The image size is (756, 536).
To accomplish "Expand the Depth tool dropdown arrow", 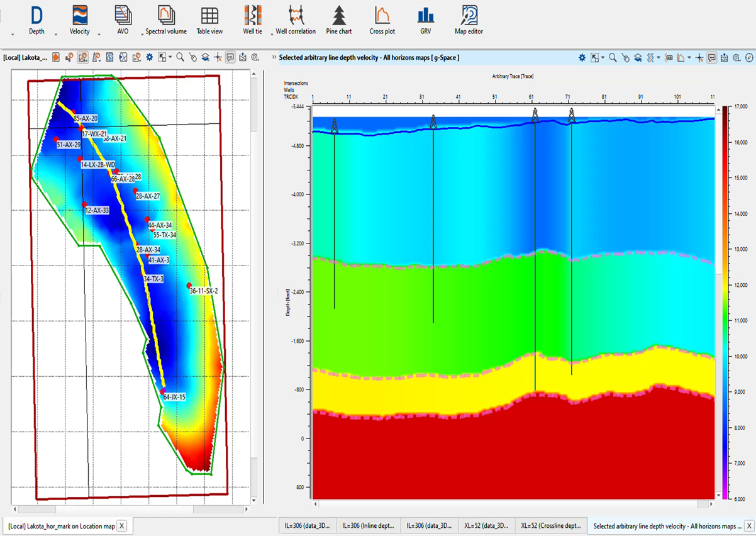I will coord(56,34).
